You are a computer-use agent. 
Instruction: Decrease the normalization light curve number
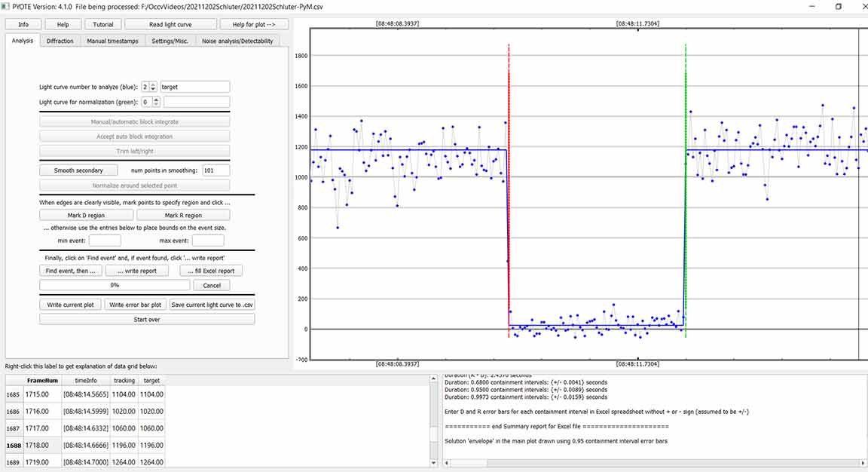pos(156,104)
